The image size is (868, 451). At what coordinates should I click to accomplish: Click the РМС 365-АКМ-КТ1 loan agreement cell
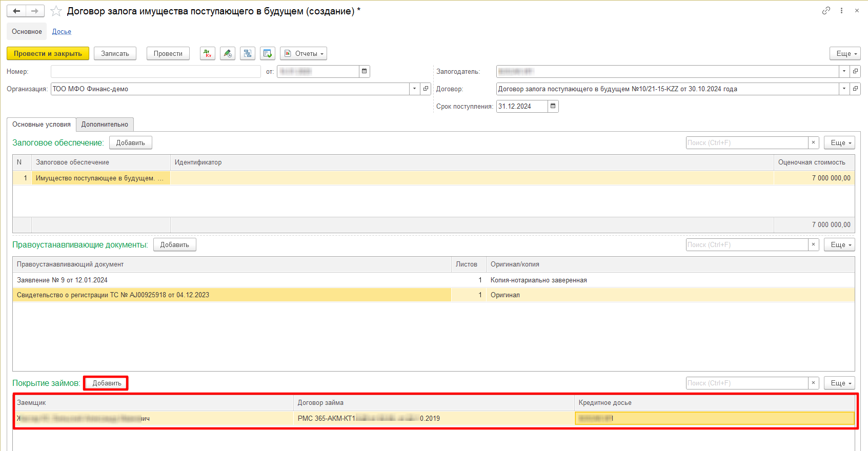(434, 418)
